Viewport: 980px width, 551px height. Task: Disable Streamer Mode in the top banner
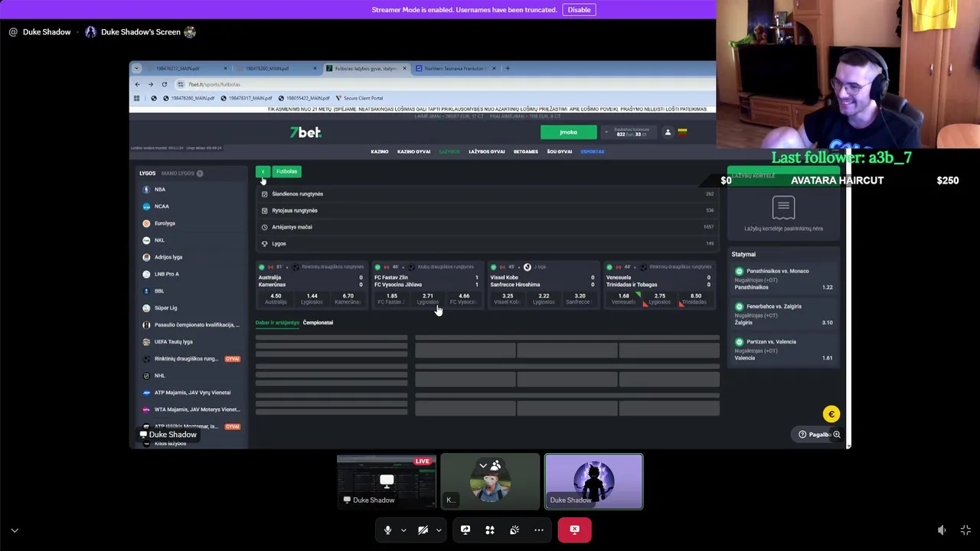click(579, 10)
